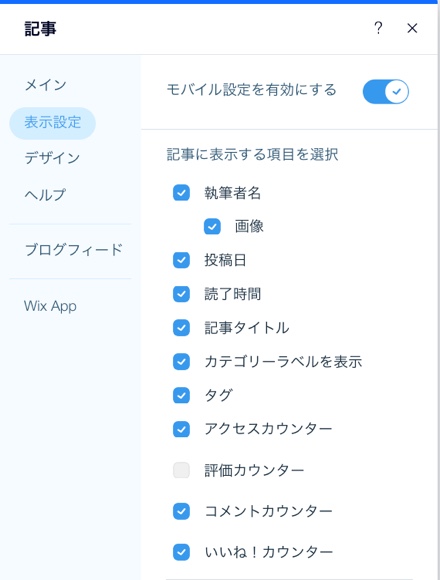Open the ヘルプ tab

click(x=45, y=195)
